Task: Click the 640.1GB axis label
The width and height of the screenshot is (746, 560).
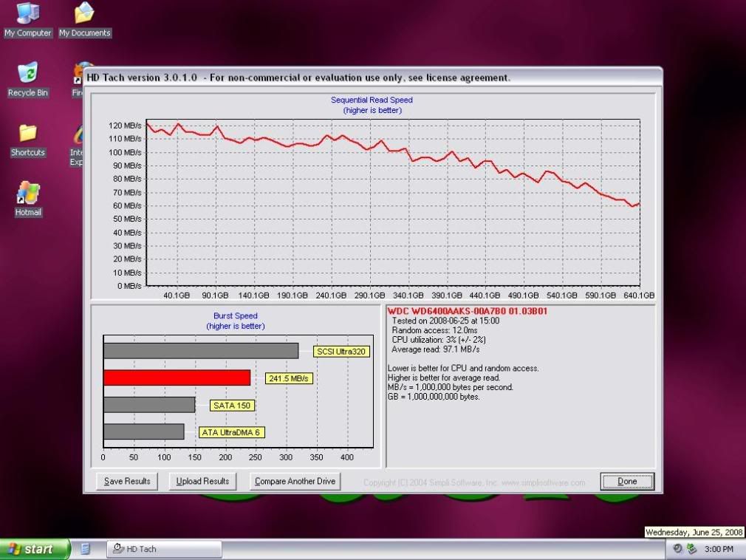Action: [638, 296]
